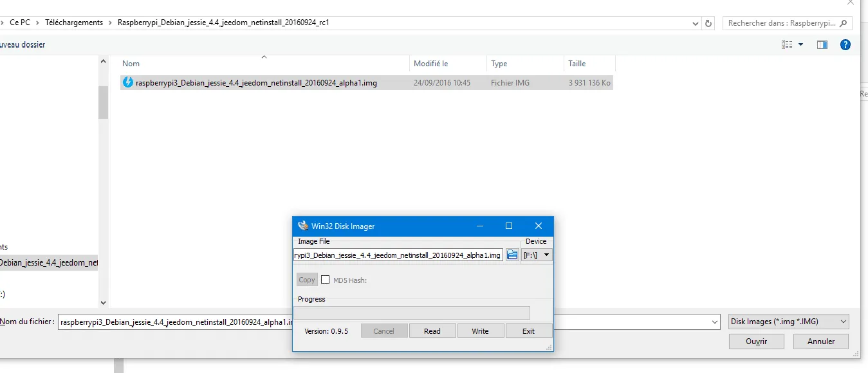Click the 24/09/2016 10:45 date cell
This screenshot has height=373, width=868.
pyautogui.click(x=442, y=83)
